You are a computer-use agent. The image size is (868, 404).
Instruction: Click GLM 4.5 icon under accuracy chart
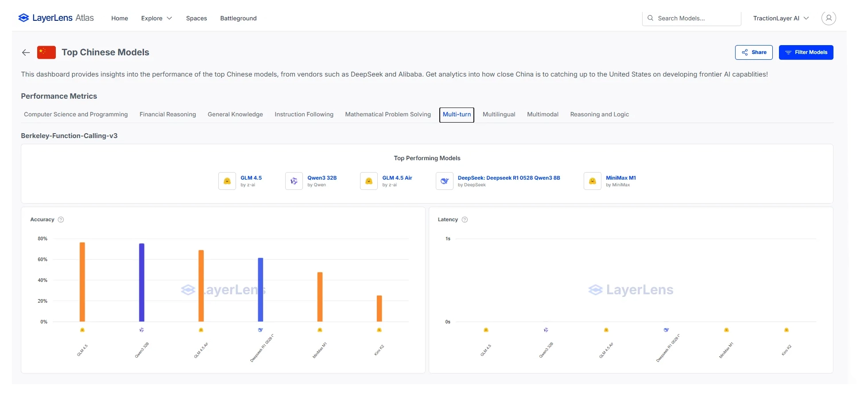(82, 330)
